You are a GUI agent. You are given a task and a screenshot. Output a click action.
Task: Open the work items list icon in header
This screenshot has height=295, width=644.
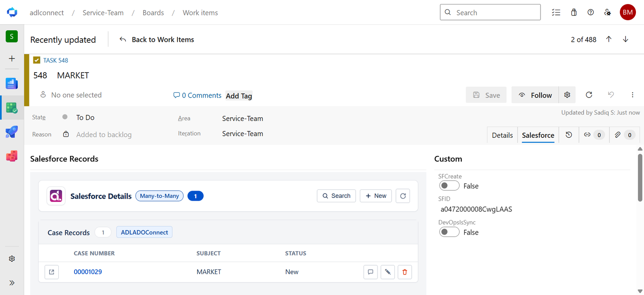point(556,12)
